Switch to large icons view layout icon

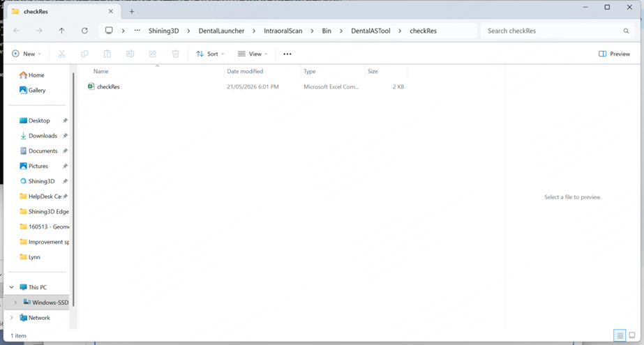(632, 335)
